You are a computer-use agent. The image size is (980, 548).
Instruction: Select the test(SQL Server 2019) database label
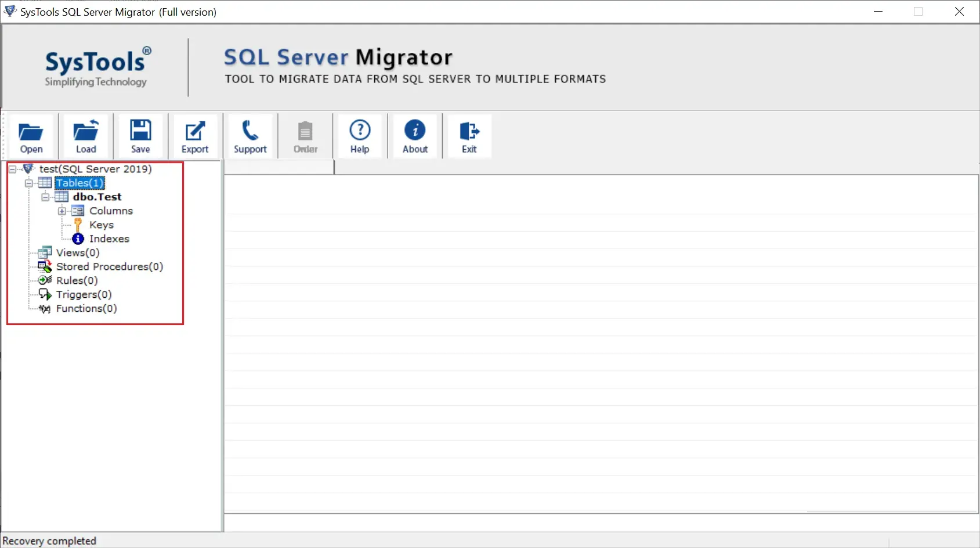96,169
